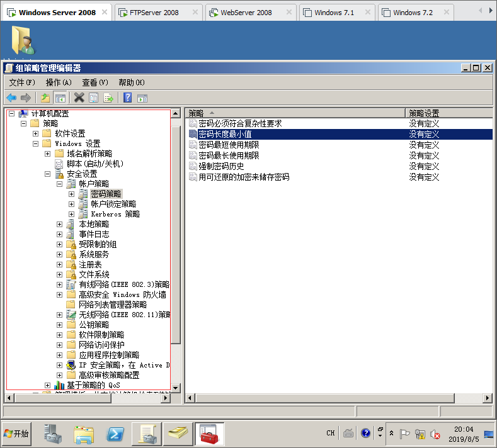Viewport: 497px width, 448px height.
Task: Select 网络列表管理器策略 in the tree
Action: [x=113, y=305]
